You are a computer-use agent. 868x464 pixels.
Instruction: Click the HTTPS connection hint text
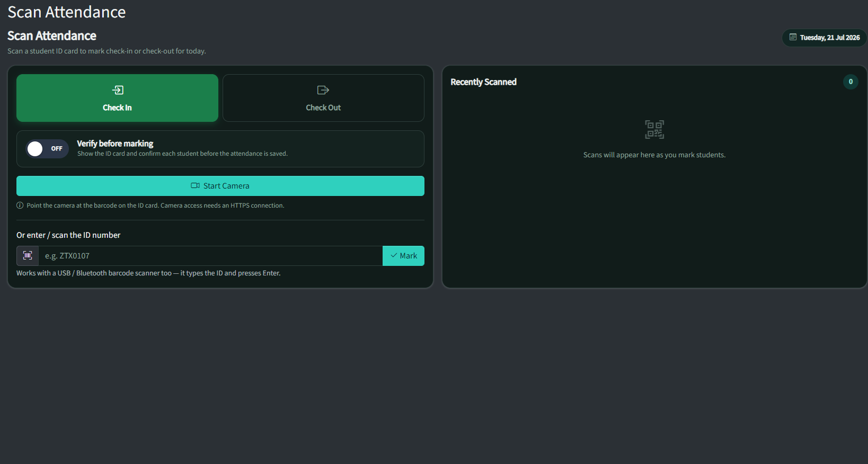tap(155, 206)
